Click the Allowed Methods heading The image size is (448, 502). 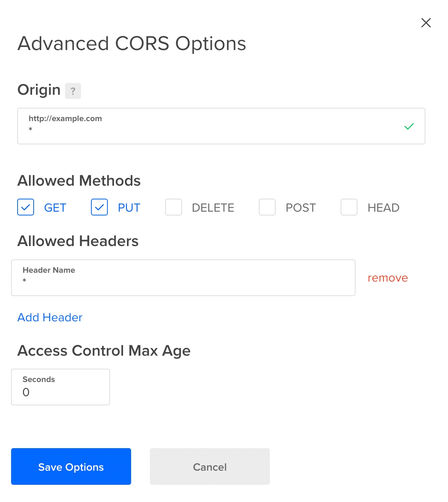79,181
